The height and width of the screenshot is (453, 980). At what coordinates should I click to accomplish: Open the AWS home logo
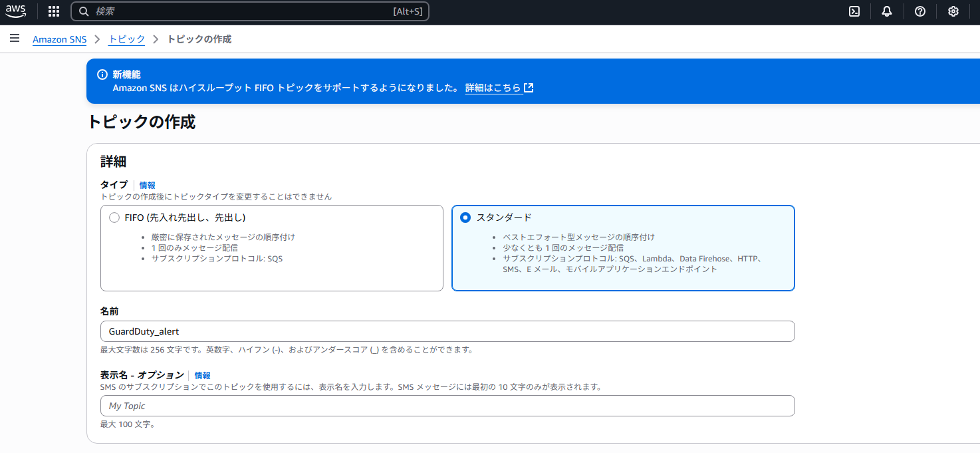click(16, 11)
